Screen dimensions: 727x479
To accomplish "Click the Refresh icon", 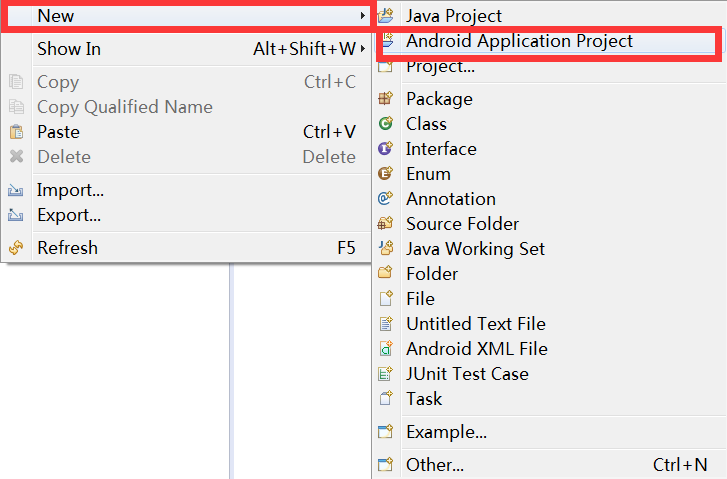I will [16, 248].
